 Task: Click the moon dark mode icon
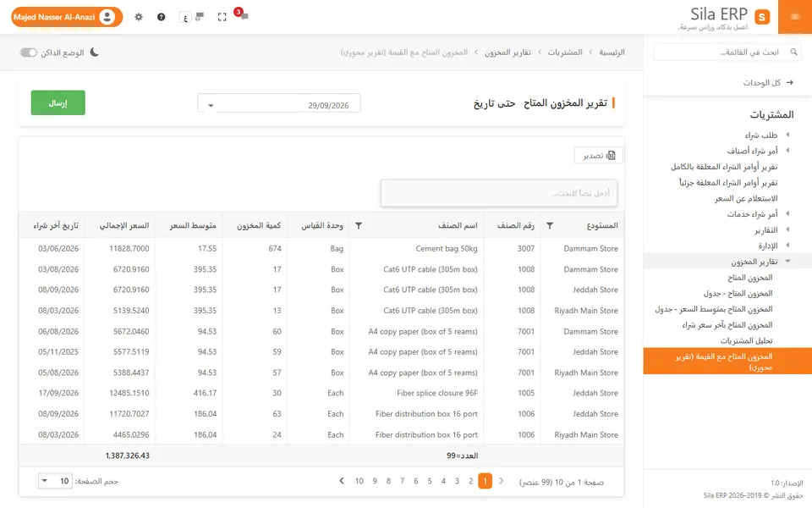pyautogui.click(x=94, y=52)
